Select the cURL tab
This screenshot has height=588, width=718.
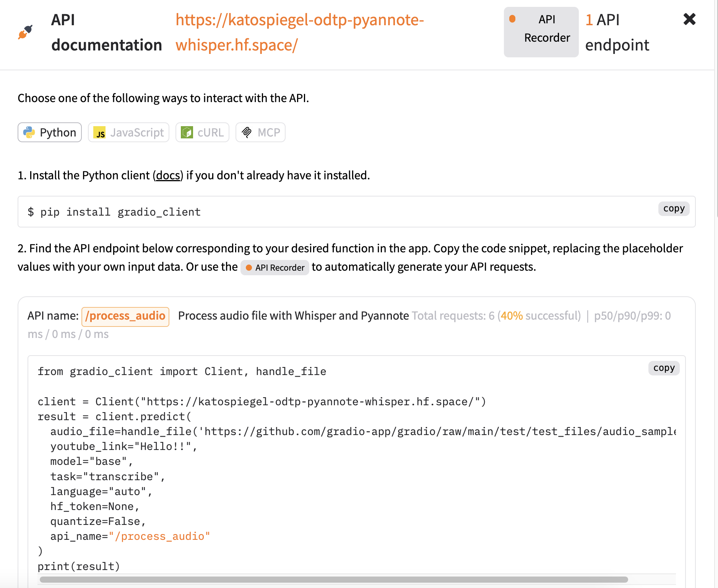[x=202, y=132]
